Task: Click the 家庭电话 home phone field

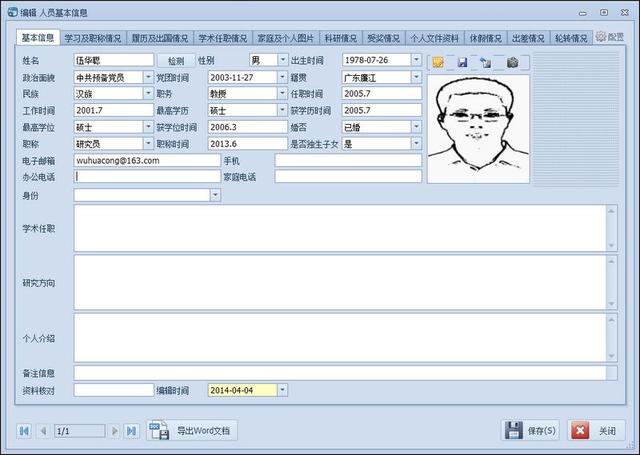Action: click(348, 176)
